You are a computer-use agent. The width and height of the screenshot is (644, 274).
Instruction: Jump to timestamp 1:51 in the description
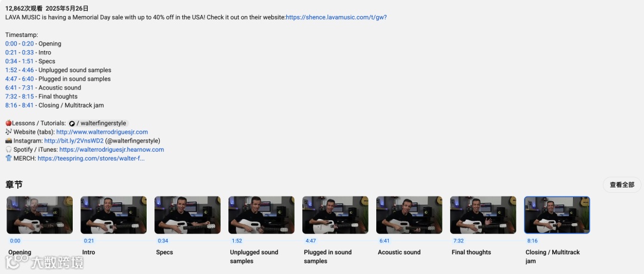[28, 61]
